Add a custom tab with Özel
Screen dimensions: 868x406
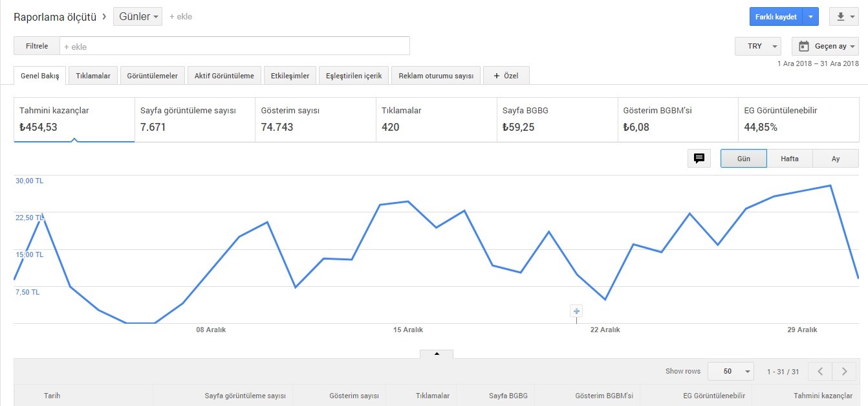click(x=506, y=76)
